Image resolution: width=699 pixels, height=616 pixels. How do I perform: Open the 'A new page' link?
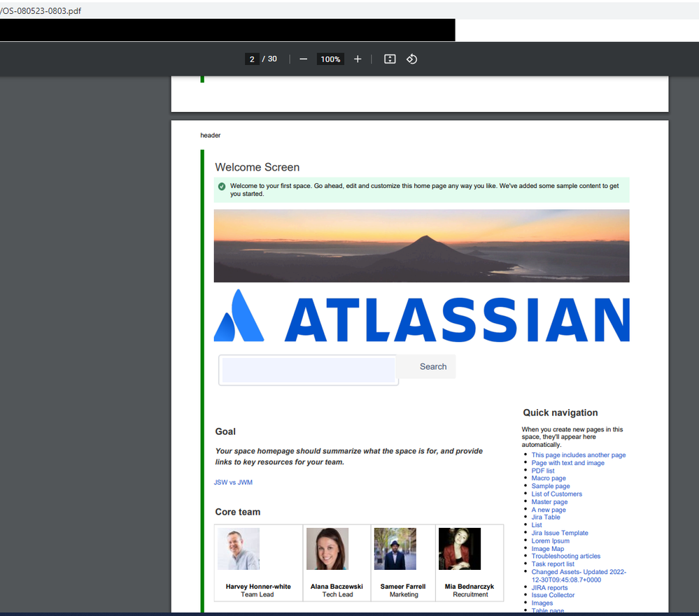click(x=549, y=510)
